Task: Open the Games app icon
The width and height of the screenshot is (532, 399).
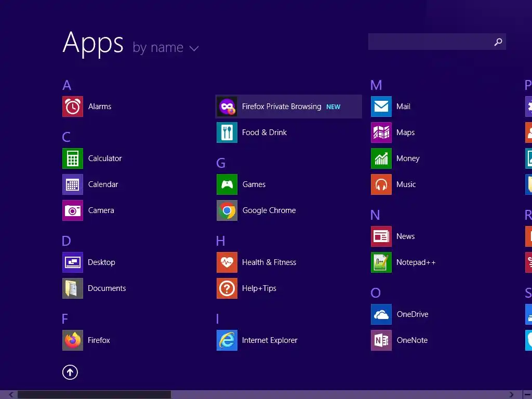Action: 227,184
